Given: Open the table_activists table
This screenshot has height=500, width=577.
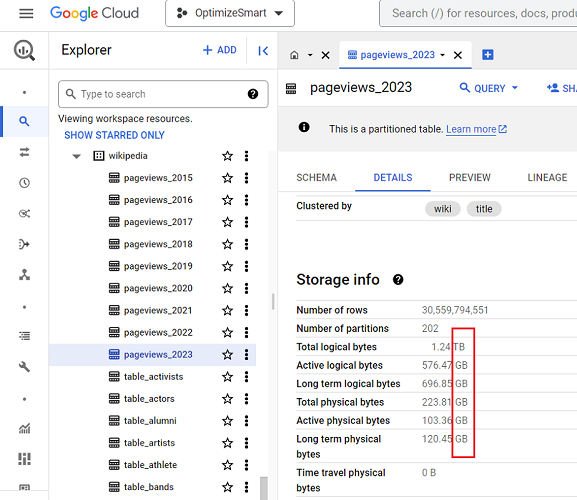Looking at the screenshot, I should coord(153,377).
